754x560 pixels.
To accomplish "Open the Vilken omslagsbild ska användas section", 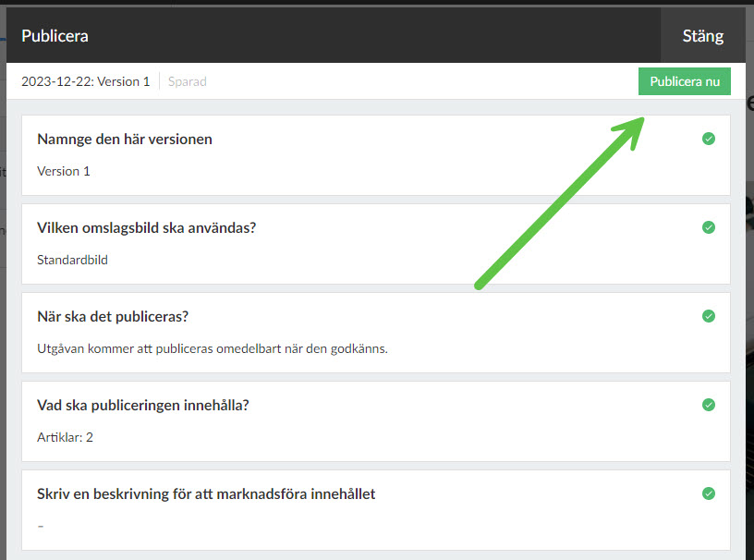I will [146, 228].
